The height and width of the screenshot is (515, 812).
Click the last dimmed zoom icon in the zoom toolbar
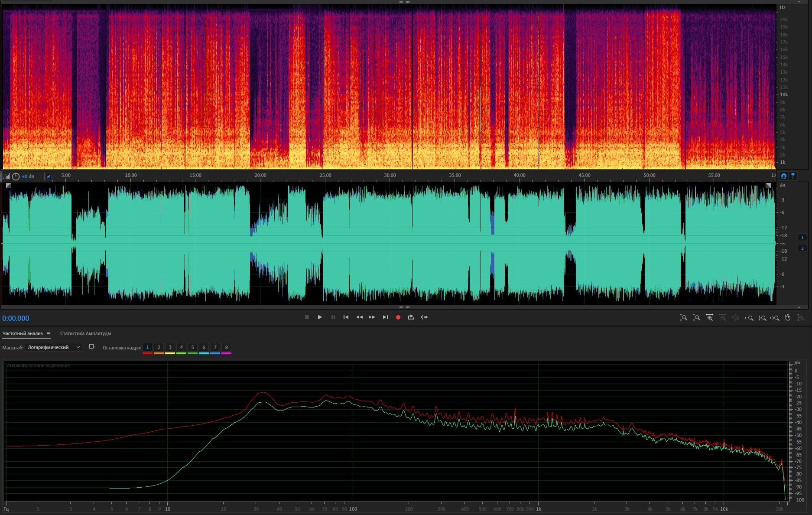(801, 318)
